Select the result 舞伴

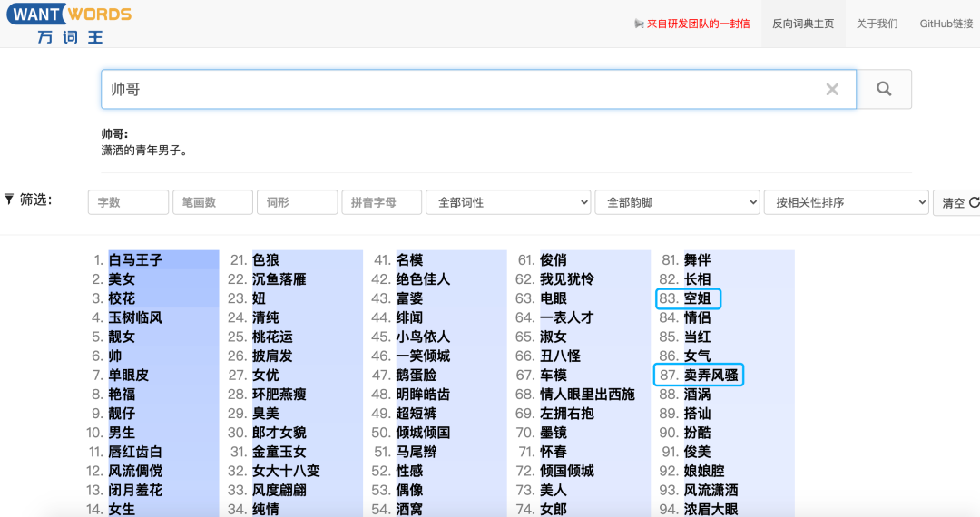coord(697,259)
